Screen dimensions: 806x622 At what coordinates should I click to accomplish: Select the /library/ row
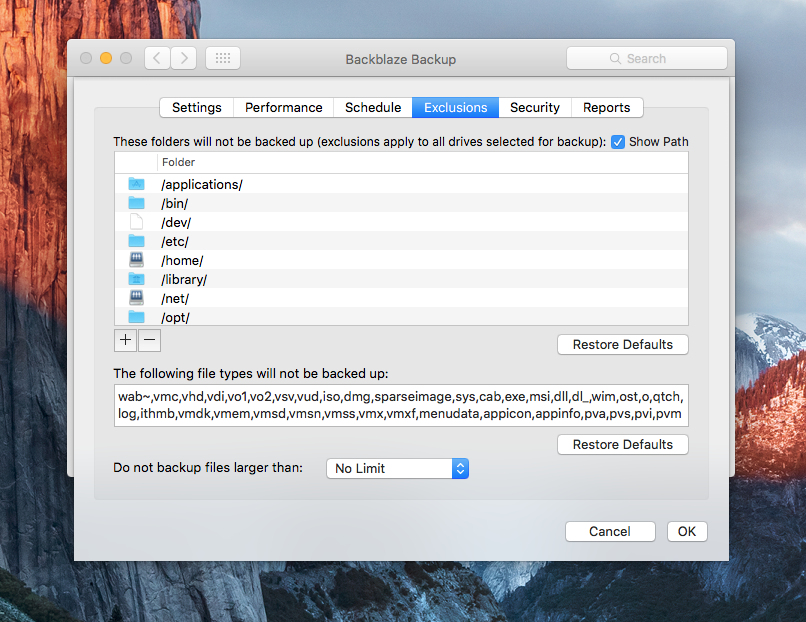(x=401, y=279)
